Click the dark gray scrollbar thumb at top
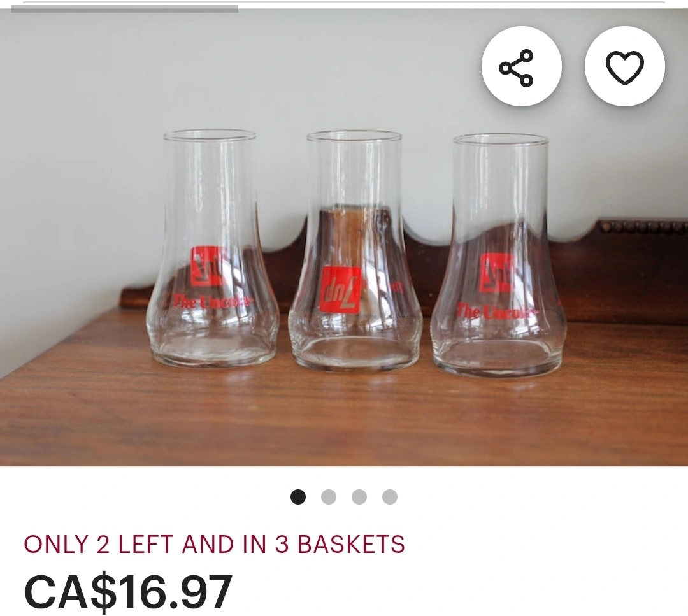This screenshot has width=688, height=616. (125, 9)
